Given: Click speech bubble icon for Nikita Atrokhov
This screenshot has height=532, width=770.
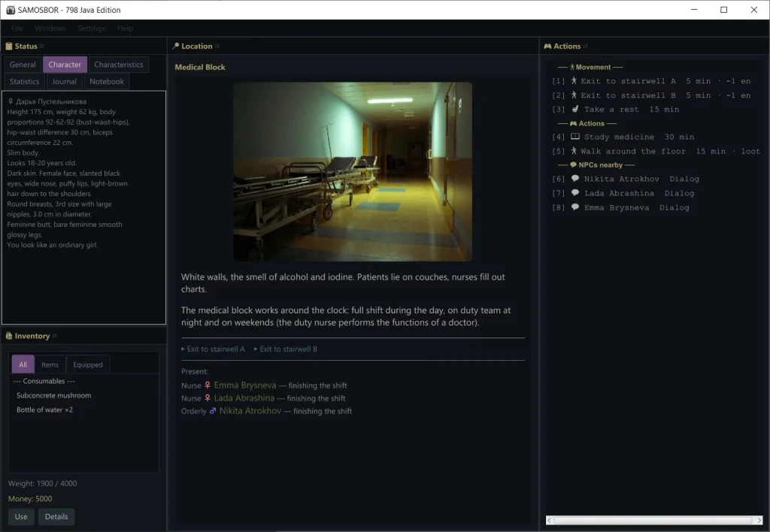Looking at the screenshot, I should (575, 179).
